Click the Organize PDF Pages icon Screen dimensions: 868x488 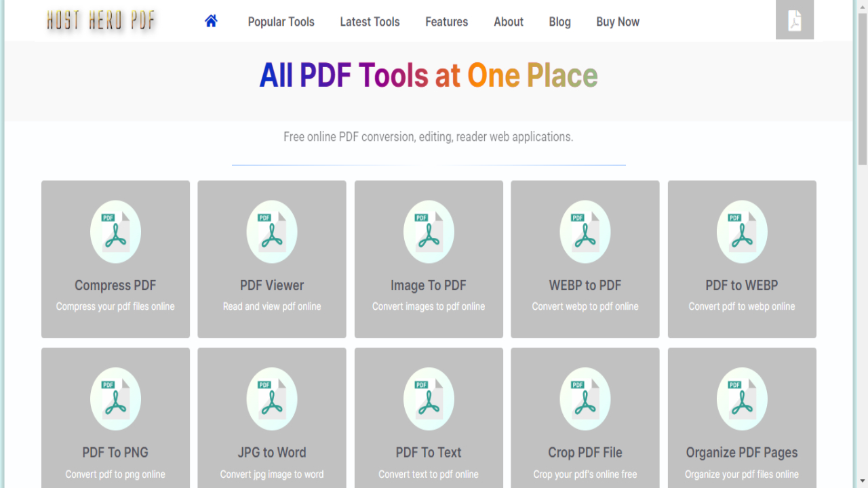(742, 399)
